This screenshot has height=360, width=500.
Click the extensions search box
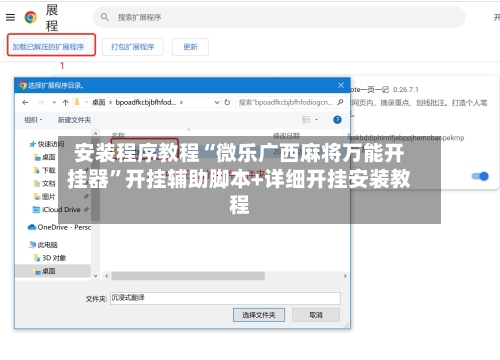(279, 17)
